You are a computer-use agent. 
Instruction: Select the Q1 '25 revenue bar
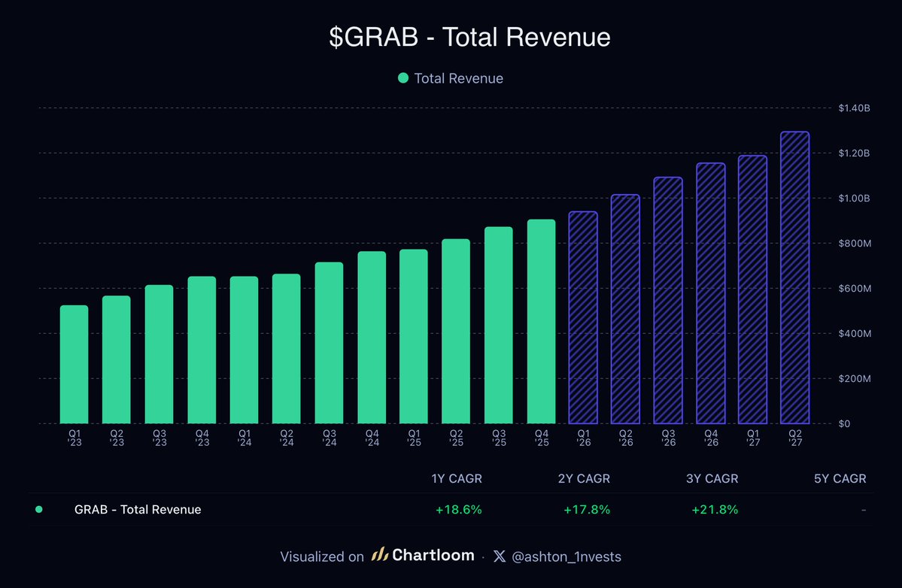pos(414,336)
